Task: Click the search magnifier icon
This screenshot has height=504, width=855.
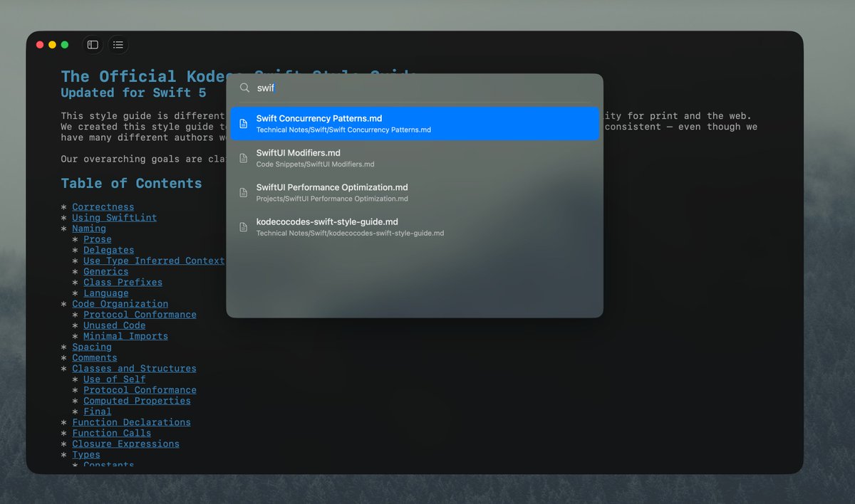Action: pos(244,88)
